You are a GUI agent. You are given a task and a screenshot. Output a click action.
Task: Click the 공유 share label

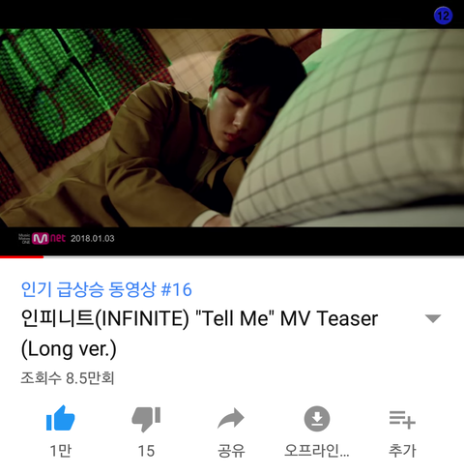coord(231,451)
